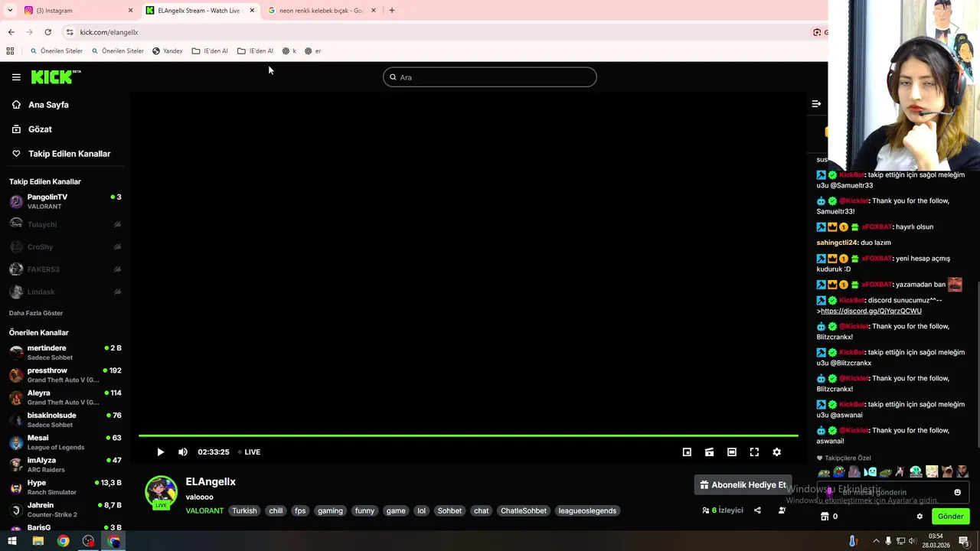980x551 pixels.
Task: Open the video player settings gear
Action: (776, 452)
